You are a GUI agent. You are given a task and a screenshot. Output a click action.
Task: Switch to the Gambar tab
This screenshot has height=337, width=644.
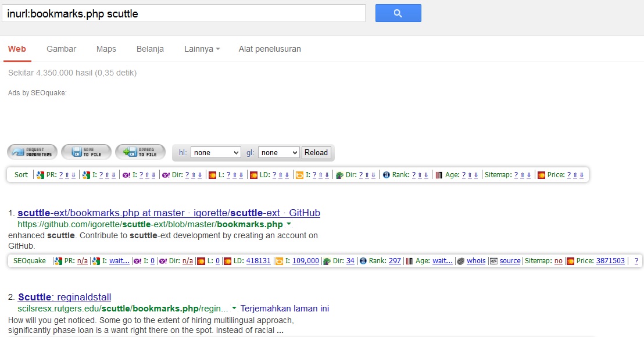(61, 49)
